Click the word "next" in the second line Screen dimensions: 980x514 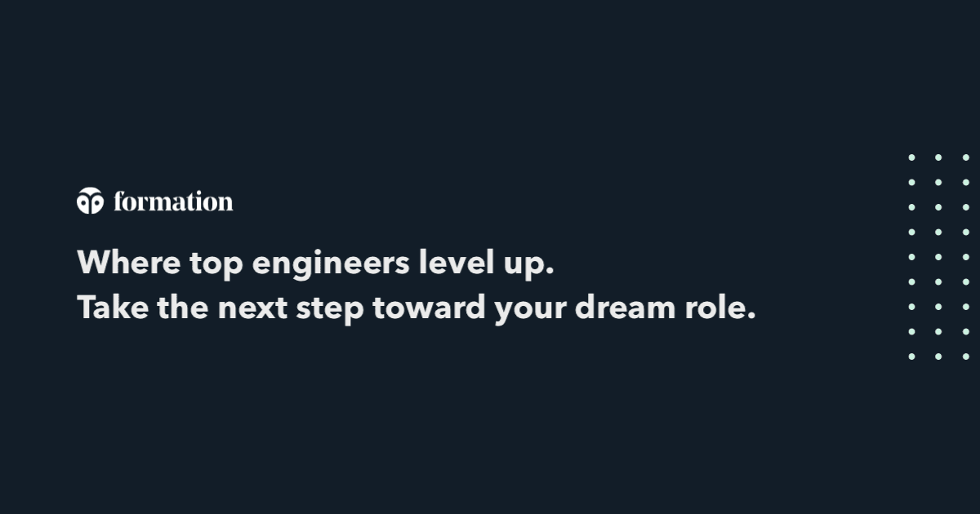(x=261, y=309)
